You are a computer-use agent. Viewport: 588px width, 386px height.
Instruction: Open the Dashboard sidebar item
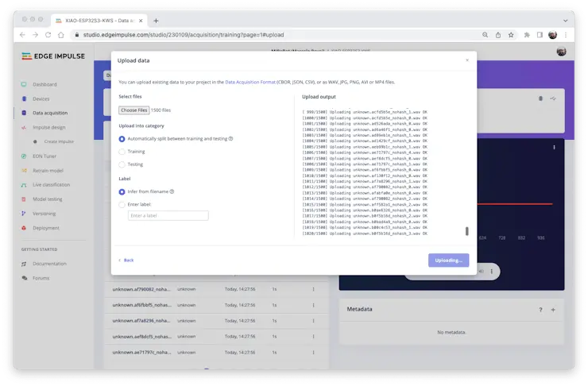click(44, 84)
